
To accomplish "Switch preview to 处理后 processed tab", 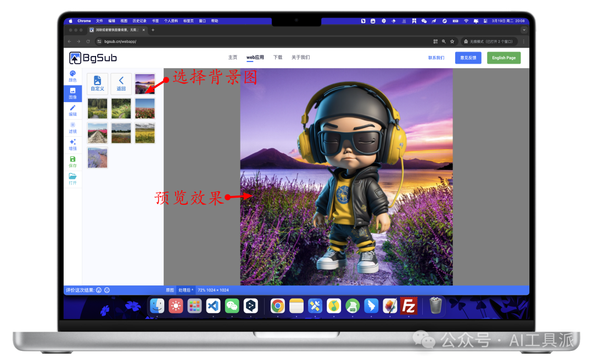I will [186, 290].
